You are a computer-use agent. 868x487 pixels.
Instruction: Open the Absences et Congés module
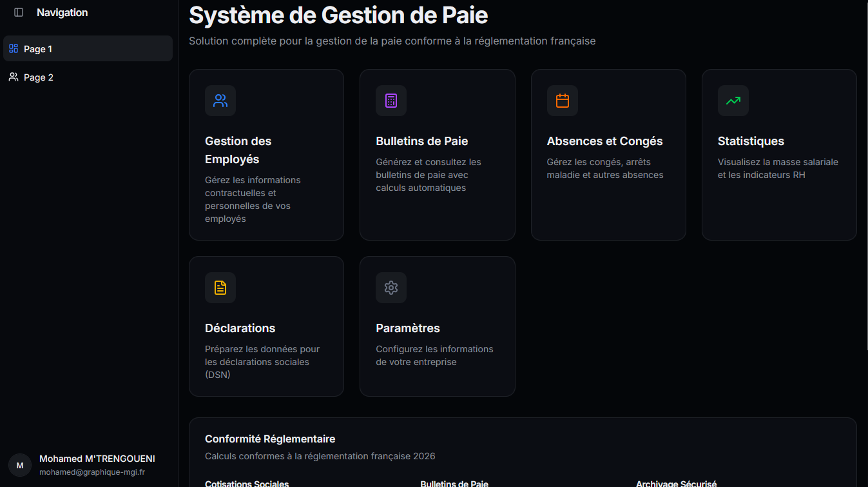[608, 155]
